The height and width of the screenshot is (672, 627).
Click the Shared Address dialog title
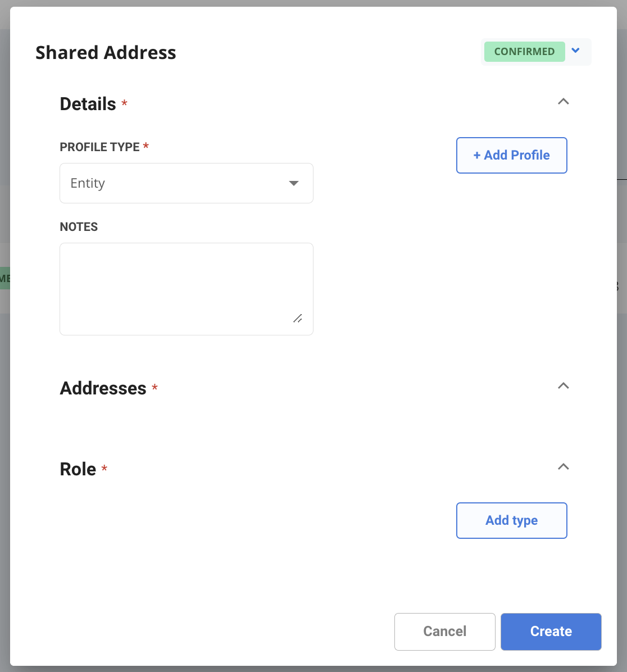click(x=106, y=53)
